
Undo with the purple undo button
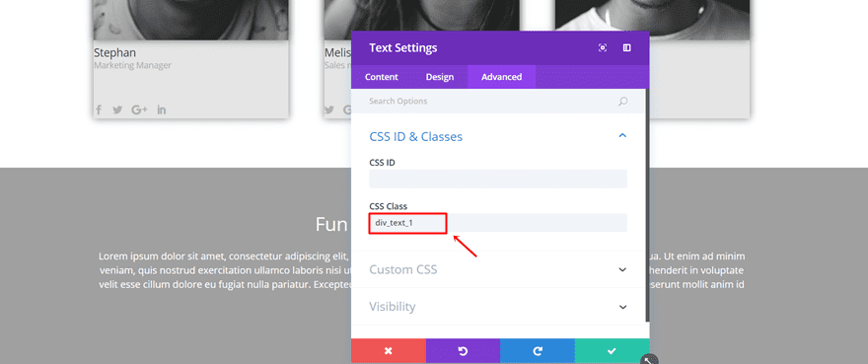pos(463,351)
